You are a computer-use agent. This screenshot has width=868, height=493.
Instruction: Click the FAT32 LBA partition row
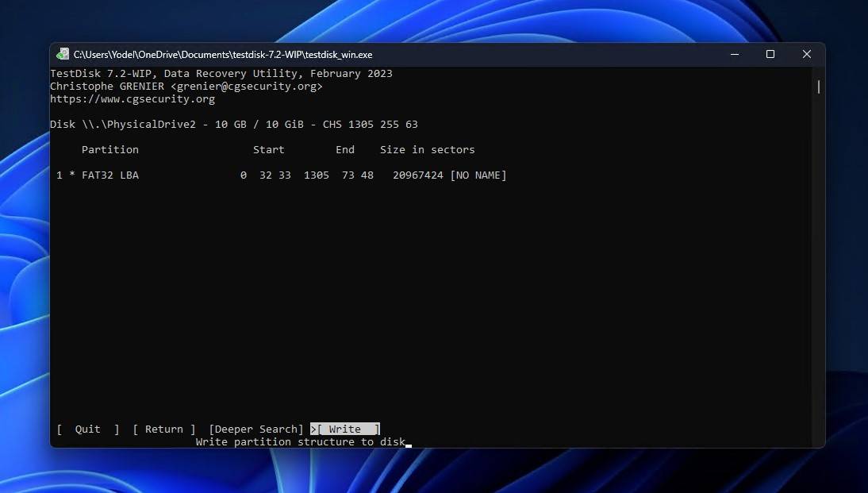281,175
